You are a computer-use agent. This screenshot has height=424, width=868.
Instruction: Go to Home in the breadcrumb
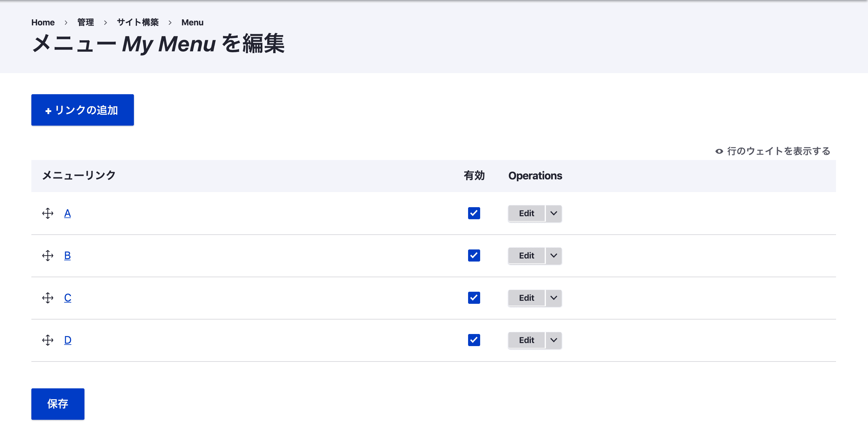(43, 22)
